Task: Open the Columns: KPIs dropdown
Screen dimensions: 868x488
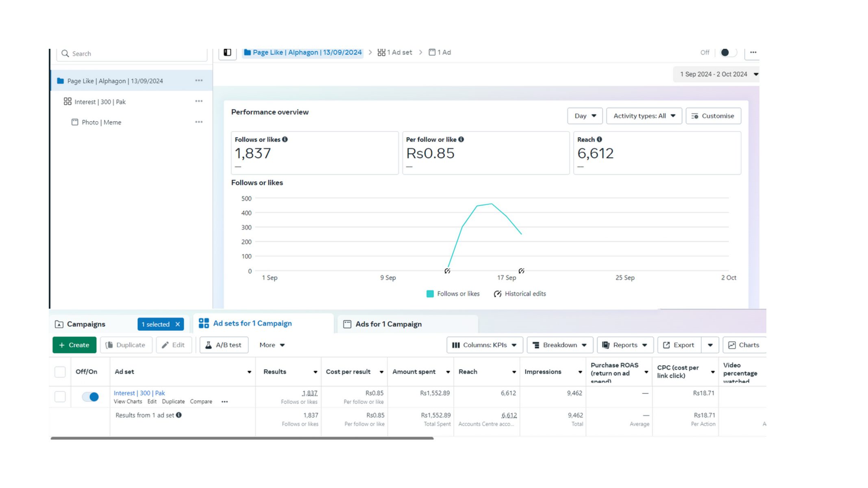Action: [485, 345]
